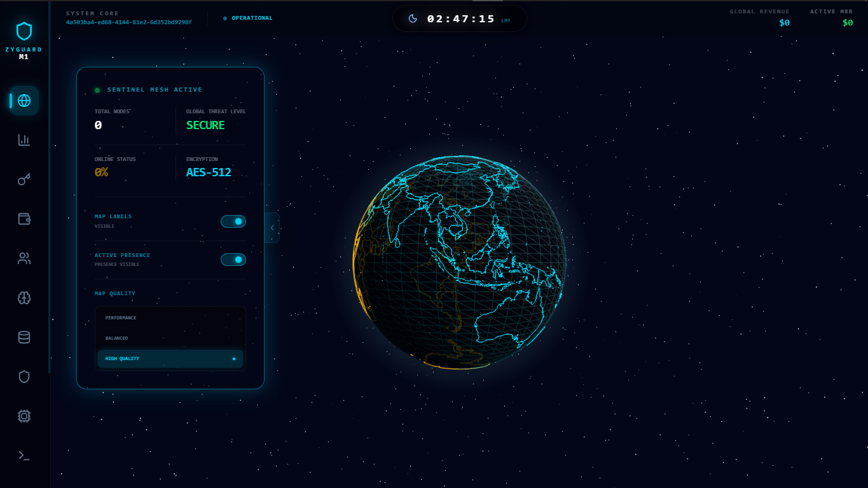Click the 02:47:15 clock display
868x488 pixels.
[x=461, y=18]
